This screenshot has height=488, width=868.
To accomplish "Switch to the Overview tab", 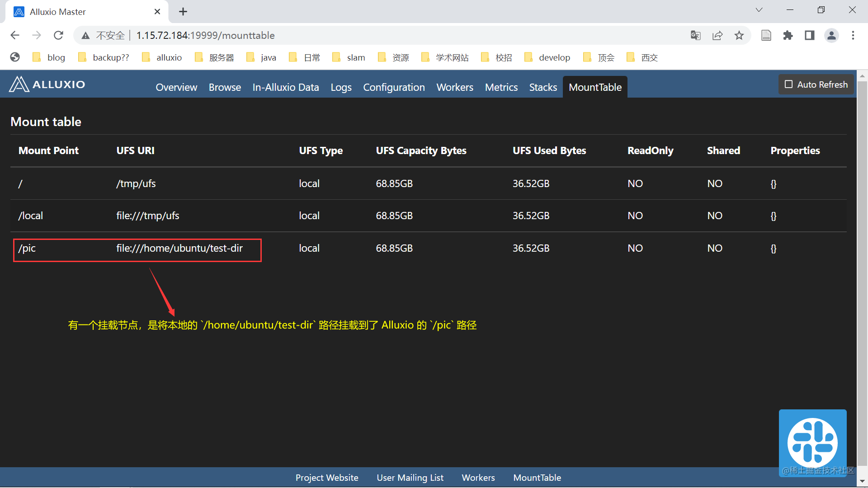I will coord(176,87).
